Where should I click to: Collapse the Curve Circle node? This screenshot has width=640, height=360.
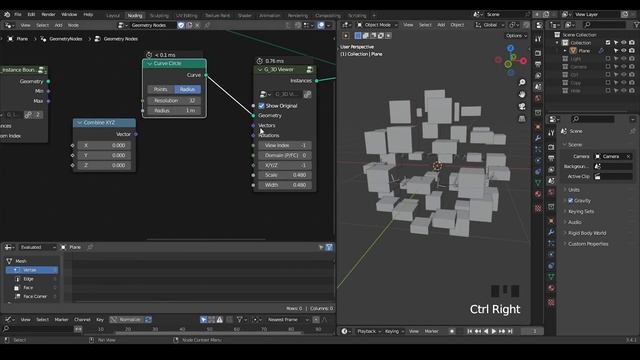pos(149,64)
